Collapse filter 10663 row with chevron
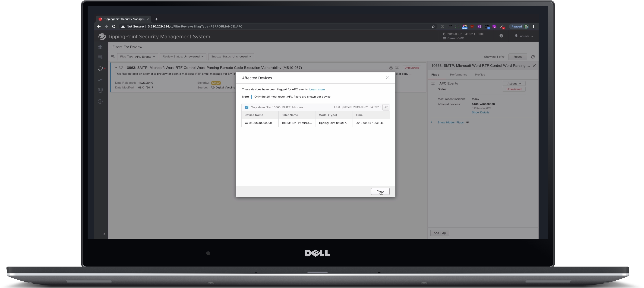 coord(116,68)
